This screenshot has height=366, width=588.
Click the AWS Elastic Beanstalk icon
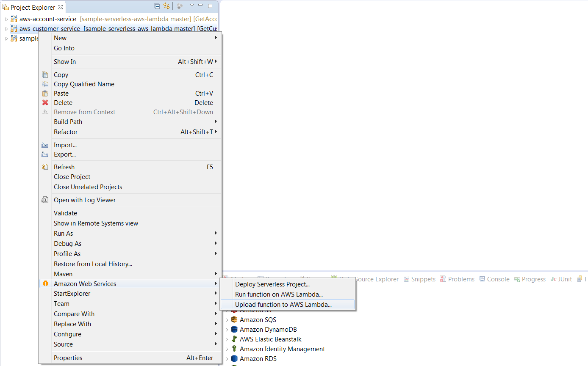pyautogui.click(x=234, y=339)
